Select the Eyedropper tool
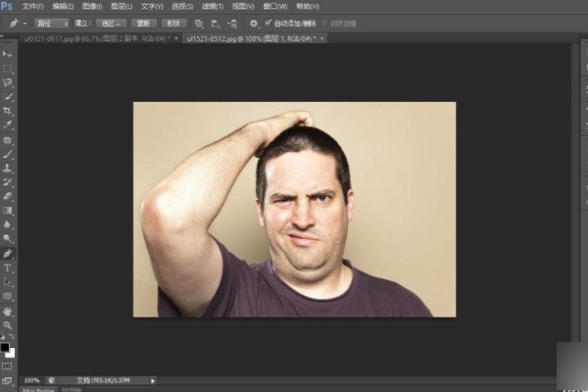Image resolution: width=588 pixels, height=392 pixels. [7, 124]
